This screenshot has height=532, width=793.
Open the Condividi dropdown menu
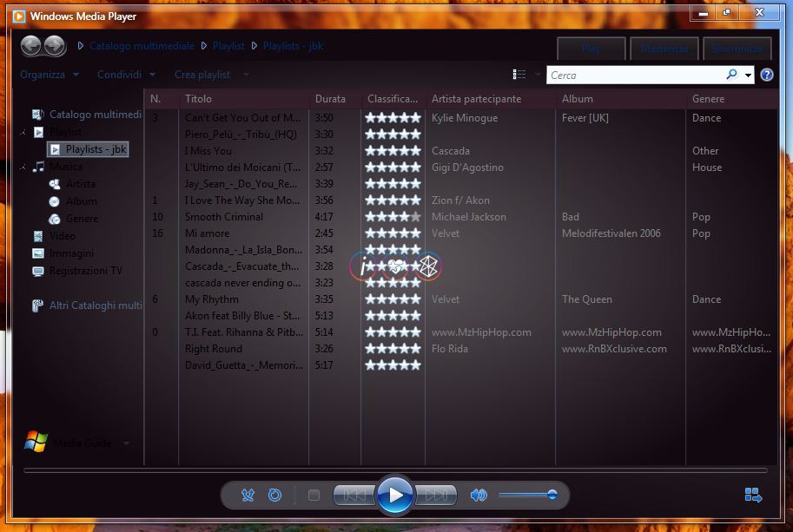click(x=127, y=75)
